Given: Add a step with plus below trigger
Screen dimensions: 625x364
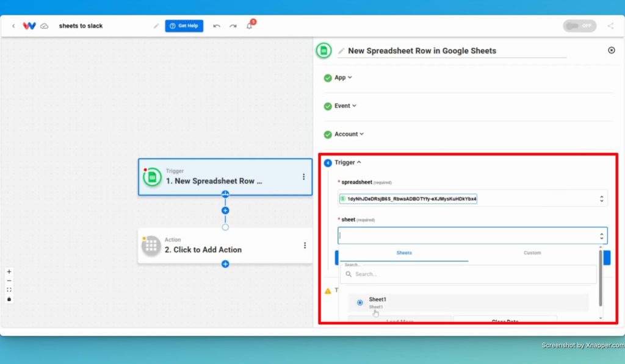Looking at the screenshot, I should 225,211.
